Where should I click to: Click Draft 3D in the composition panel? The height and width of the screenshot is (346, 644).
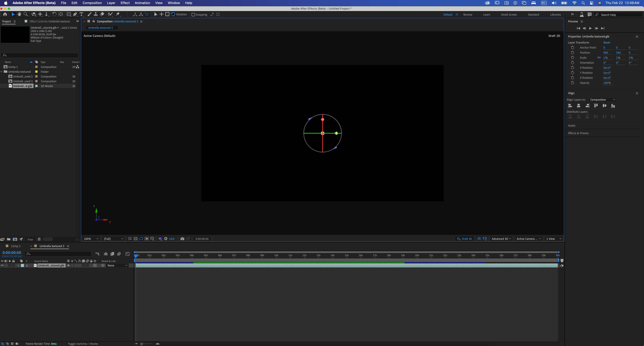tap(464, 239)
